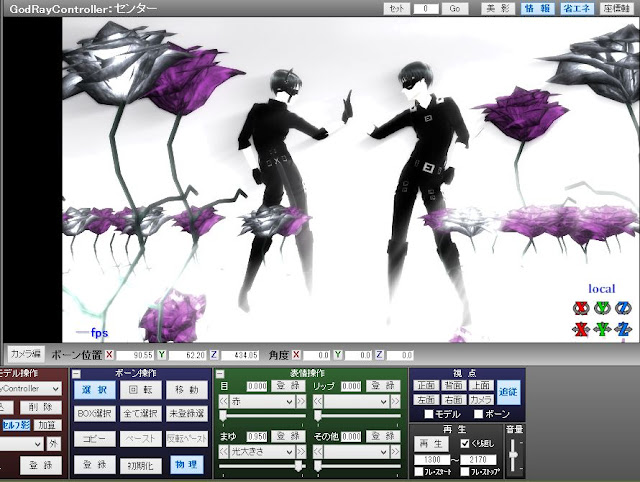
Task: Switch view to 背面 back
Action: [453, 385]
